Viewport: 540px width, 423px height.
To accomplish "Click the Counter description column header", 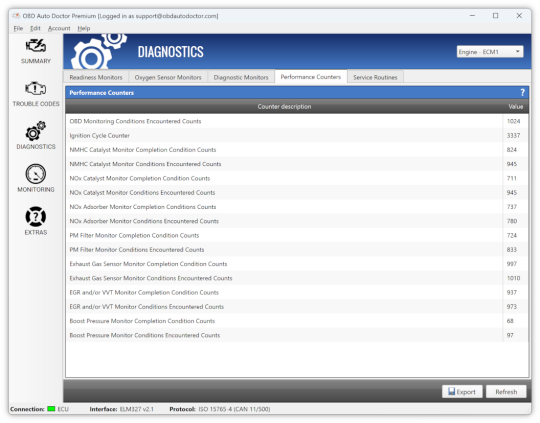I will click(x=284, y=106).
